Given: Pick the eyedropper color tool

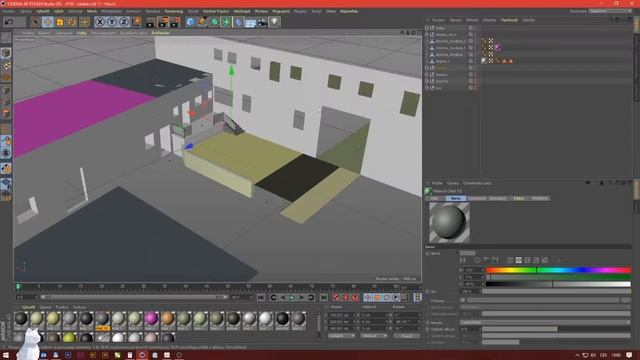Looking at the screenshot, I should click(x=559, y=260).
